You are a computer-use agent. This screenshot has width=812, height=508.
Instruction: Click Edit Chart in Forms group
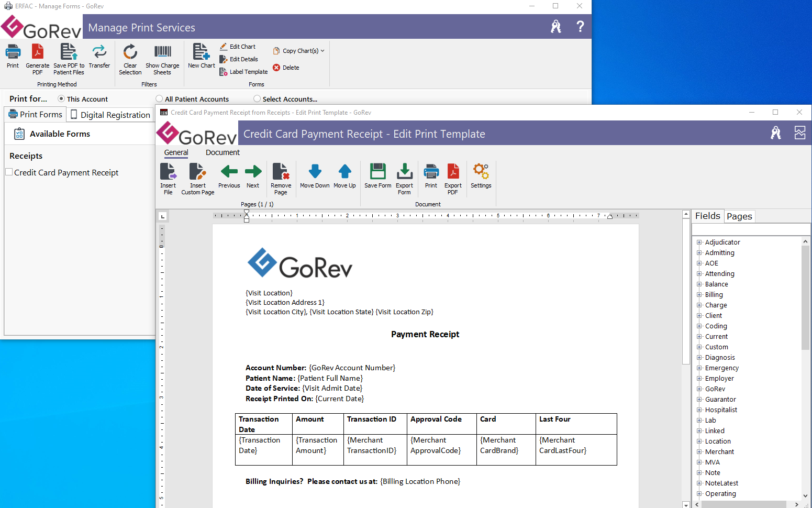coord(238,47)
